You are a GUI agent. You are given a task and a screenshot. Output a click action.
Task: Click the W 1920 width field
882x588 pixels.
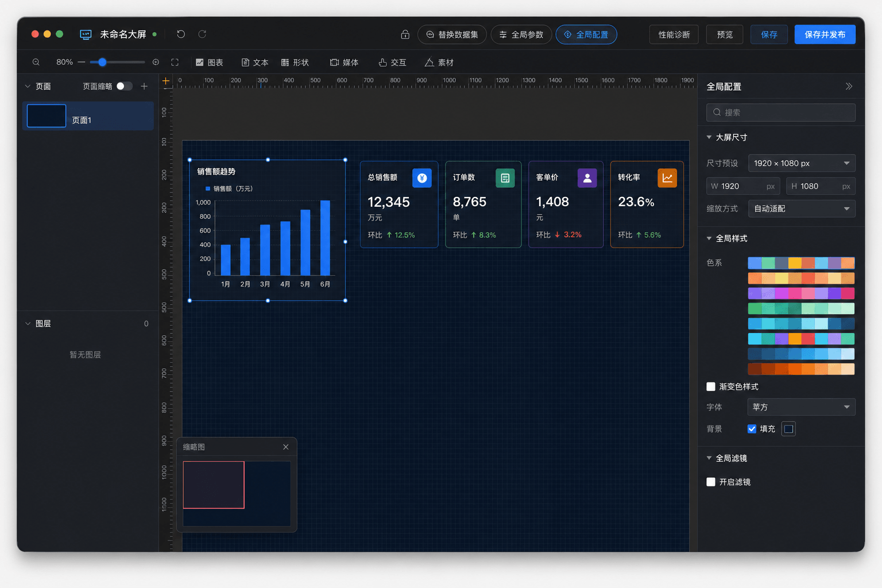coord(742,186)
